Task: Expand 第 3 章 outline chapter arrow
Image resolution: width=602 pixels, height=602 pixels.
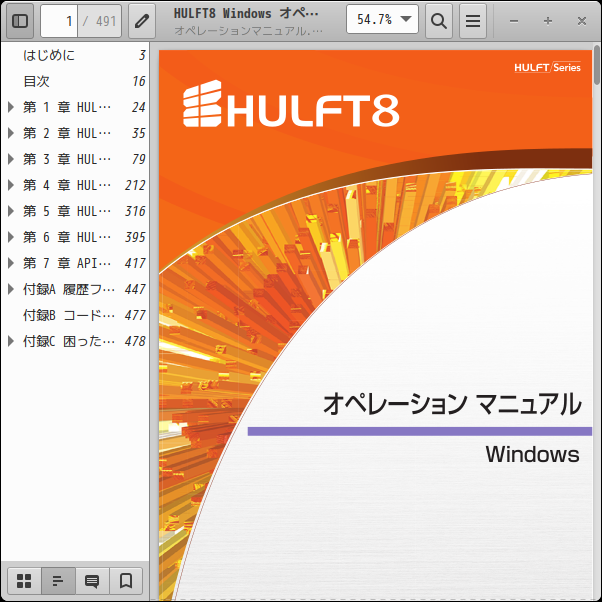Action: coord(11,159)
